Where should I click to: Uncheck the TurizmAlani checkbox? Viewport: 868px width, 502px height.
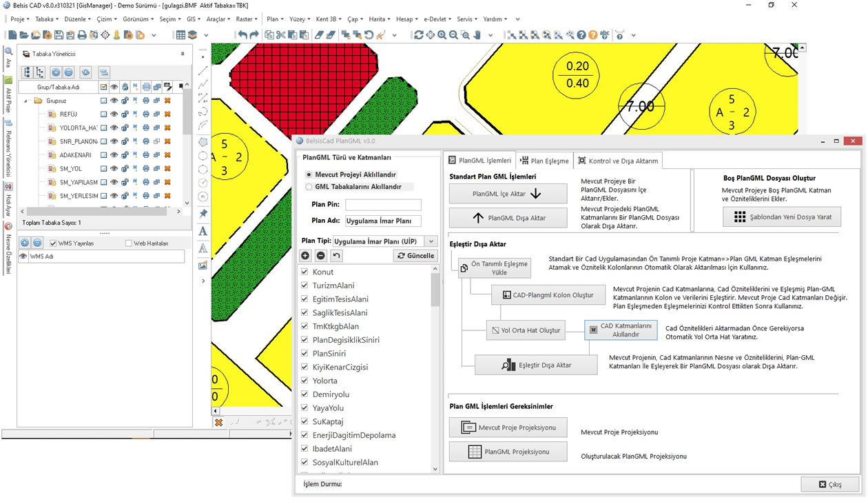pos(304,285)
